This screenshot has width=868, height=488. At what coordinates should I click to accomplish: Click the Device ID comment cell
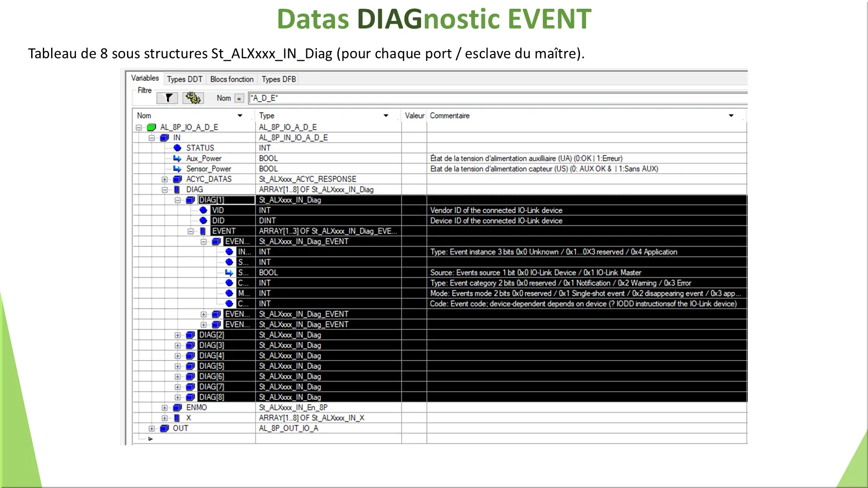pos(587,221)
